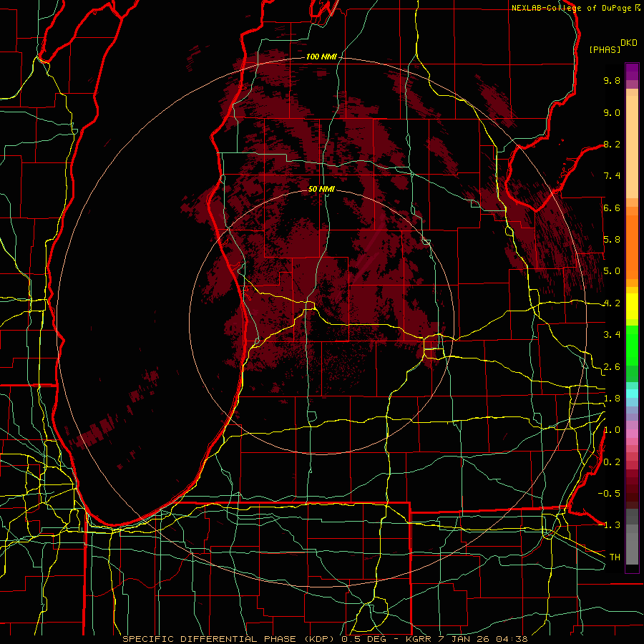
Task: Select the [PHAS] units label
Action: pos(605,49)
